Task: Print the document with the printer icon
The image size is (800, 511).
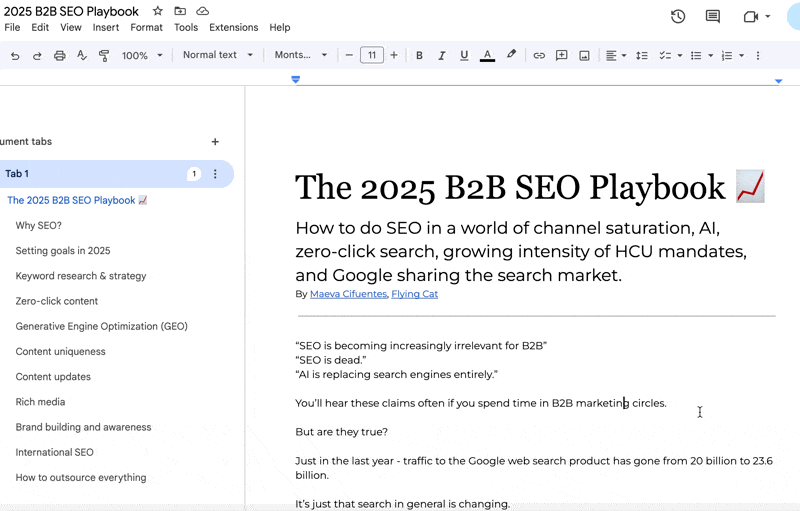Action: pyautogui.click(x=60, y=56)
